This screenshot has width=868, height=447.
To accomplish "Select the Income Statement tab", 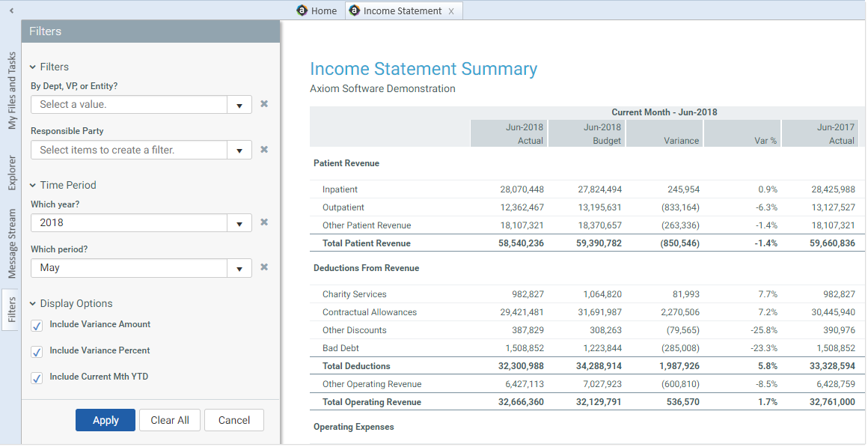I will click(x=402, y=11).
